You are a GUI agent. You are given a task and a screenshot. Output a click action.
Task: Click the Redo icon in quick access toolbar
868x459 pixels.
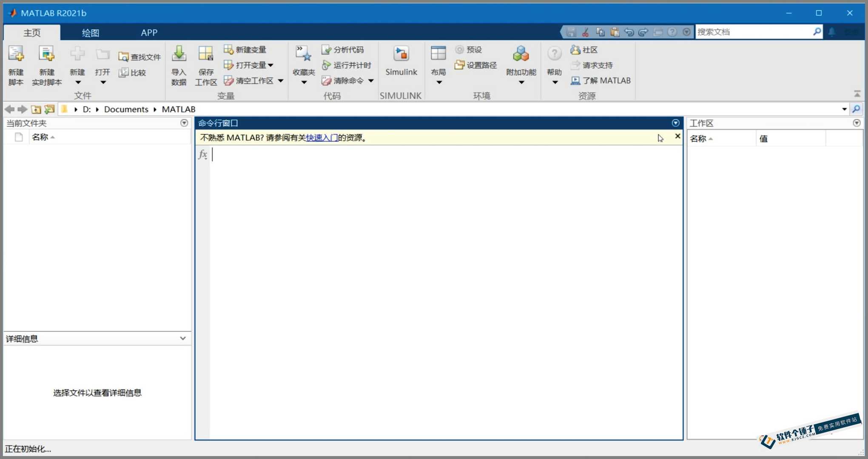643,32
